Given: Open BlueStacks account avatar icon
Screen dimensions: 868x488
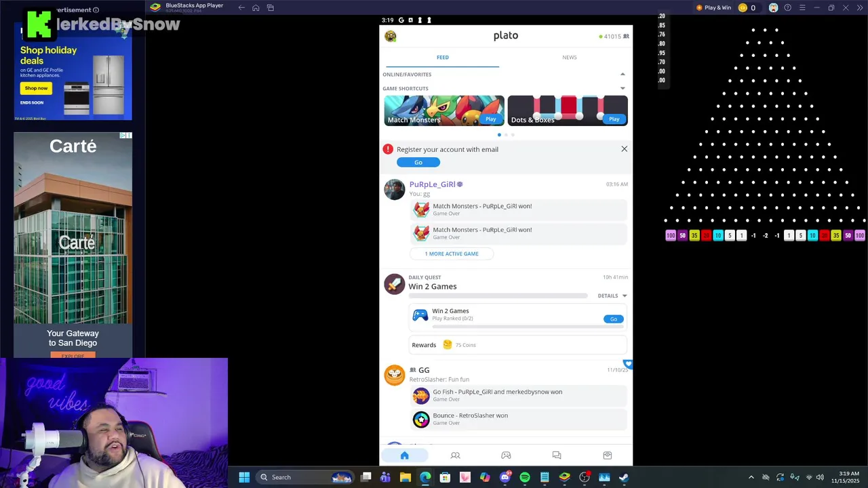Looking at the screenshot, I should [x=773, y=7].
